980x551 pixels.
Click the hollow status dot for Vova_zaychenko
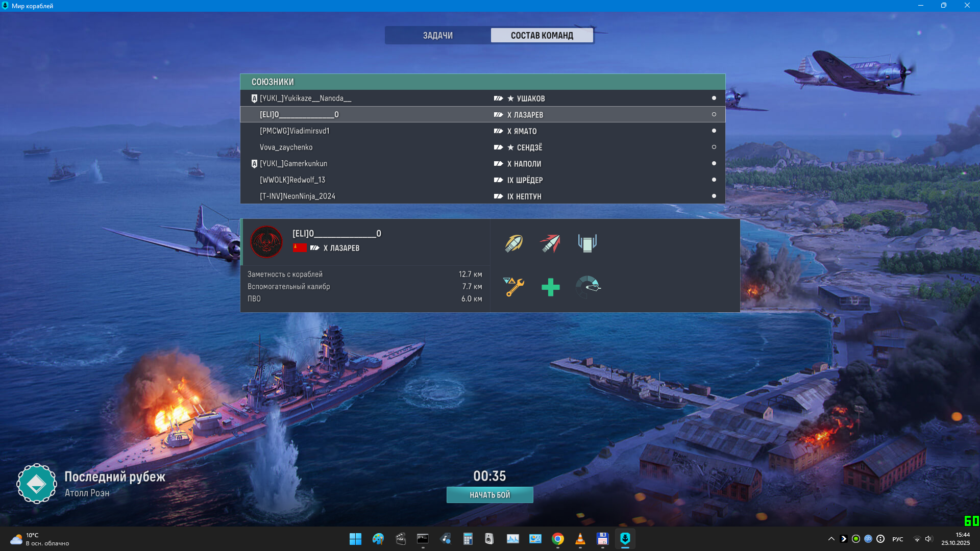(x=714, y=147)
